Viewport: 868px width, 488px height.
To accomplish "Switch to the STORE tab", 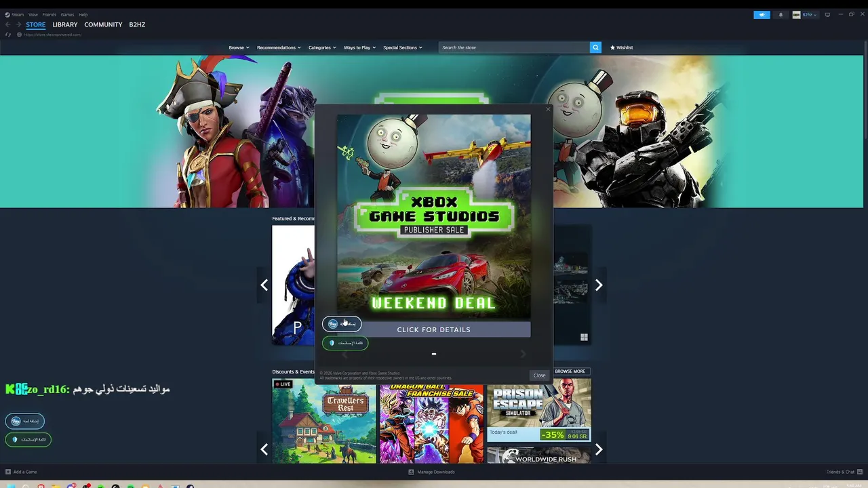I will (x=36, y=24).
